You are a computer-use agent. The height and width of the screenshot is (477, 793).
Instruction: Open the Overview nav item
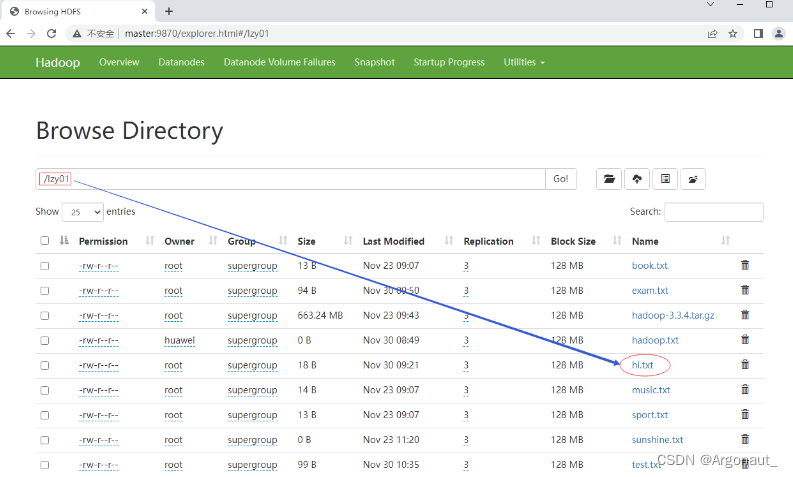point(119,62)
